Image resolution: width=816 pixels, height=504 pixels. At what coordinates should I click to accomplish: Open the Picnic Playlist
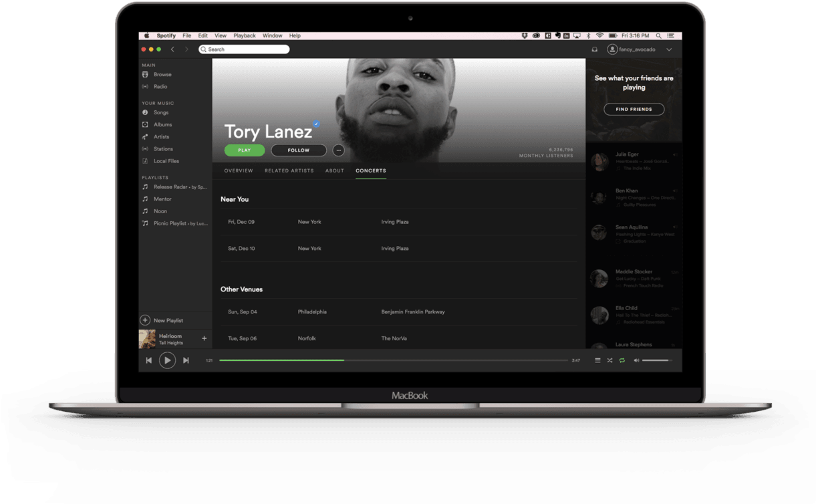coord(174,223)
